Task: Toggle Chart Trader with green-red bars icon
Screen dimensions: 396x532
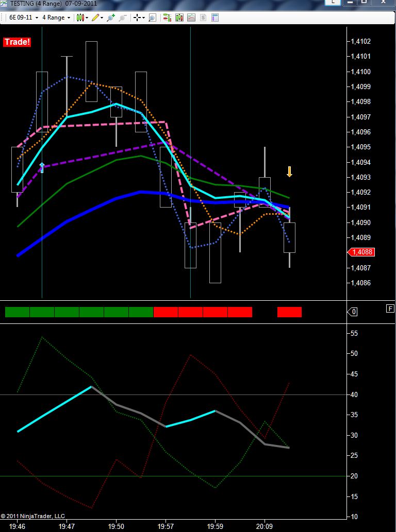Action: click(x=167, y=18)
